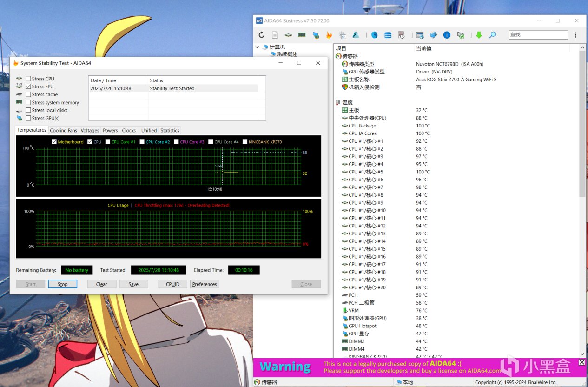This screenshot has width=588, height=387.
Task: Click the 查找 search input field
Action: click(538, 35)
